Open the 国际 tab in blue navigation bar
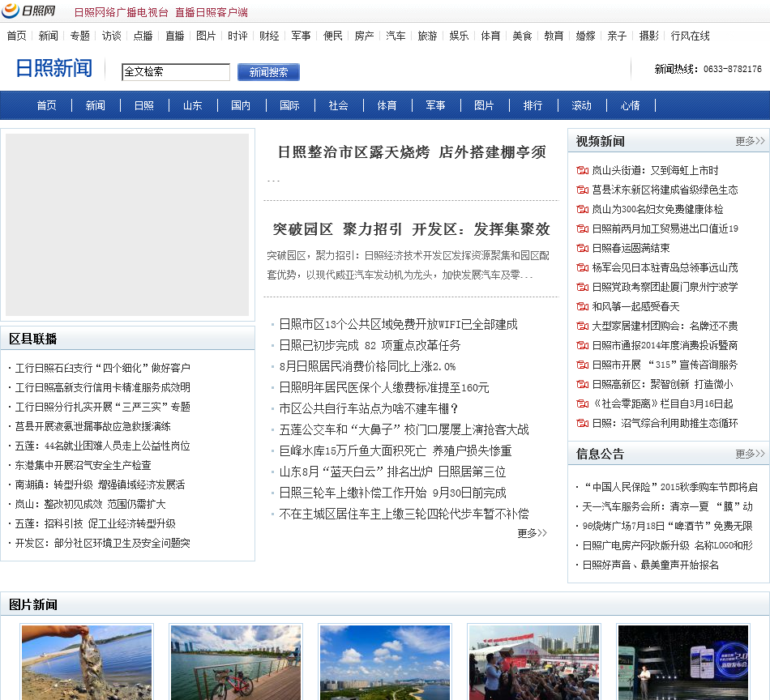This screenshot has height=700, width=770. 289,105
